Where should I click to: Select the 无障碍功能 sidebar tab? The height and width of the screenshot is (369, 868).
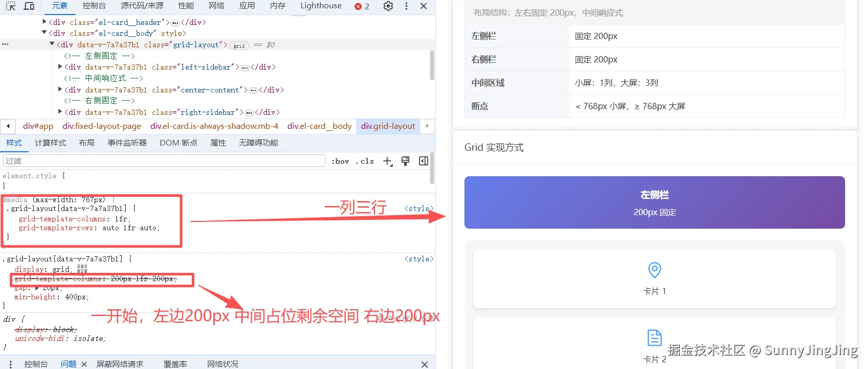tap(258, 143)
